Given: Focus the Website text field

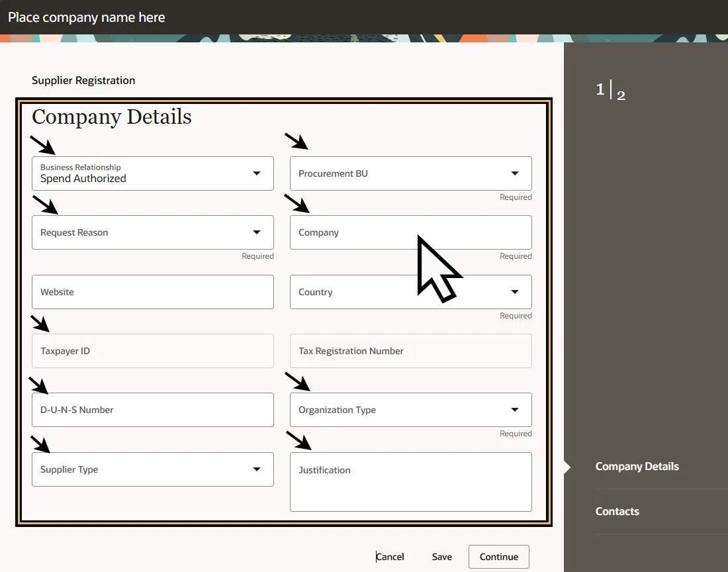Looking at the screenshot, I should [152, 292].
